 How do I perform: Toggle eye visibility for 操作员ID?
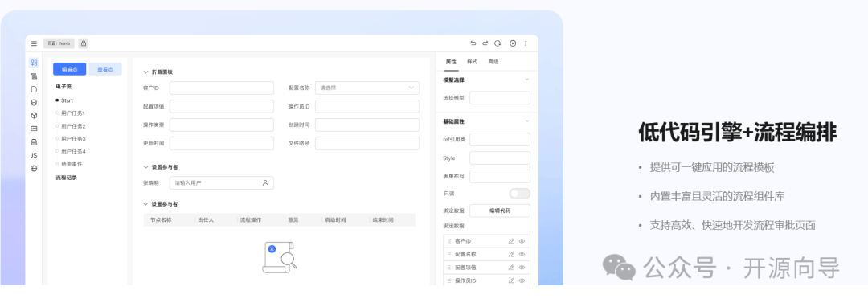tap(522, 280)
